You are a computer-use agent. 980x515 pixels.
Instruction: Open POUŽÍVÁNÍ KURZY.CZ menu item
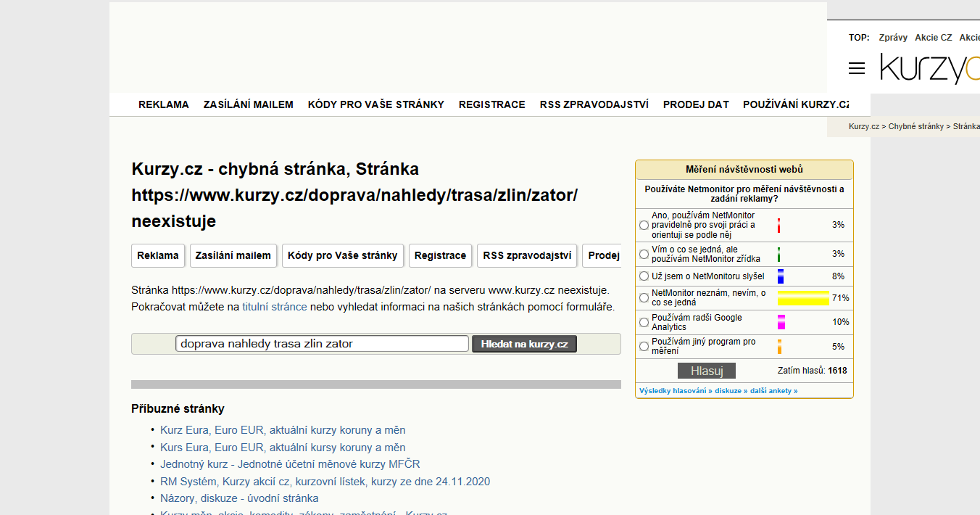pos(796,104)
